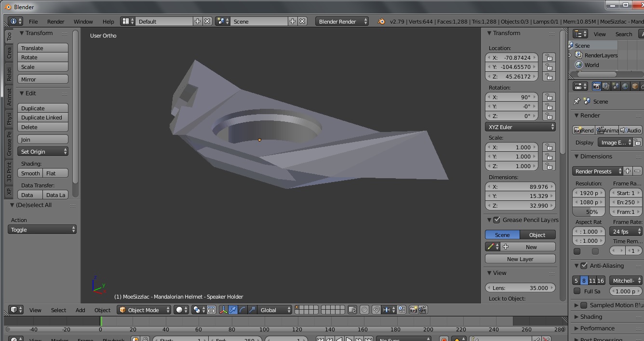Enable the Full Sample checkbox
644x341 pixels.
click(577, 291)
